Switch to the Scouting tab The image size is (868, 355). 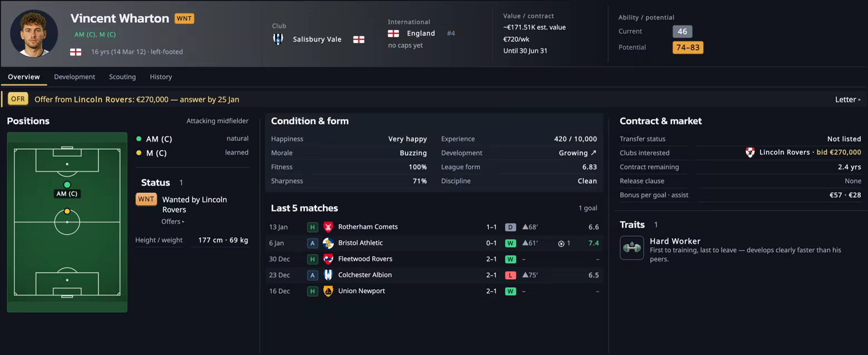click(122, 77)
